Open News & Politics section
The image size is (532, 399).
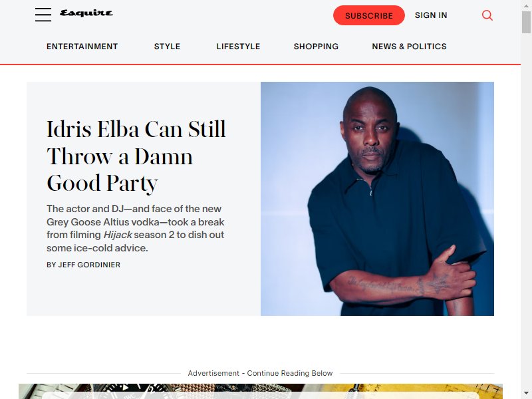tap(409, 47)
